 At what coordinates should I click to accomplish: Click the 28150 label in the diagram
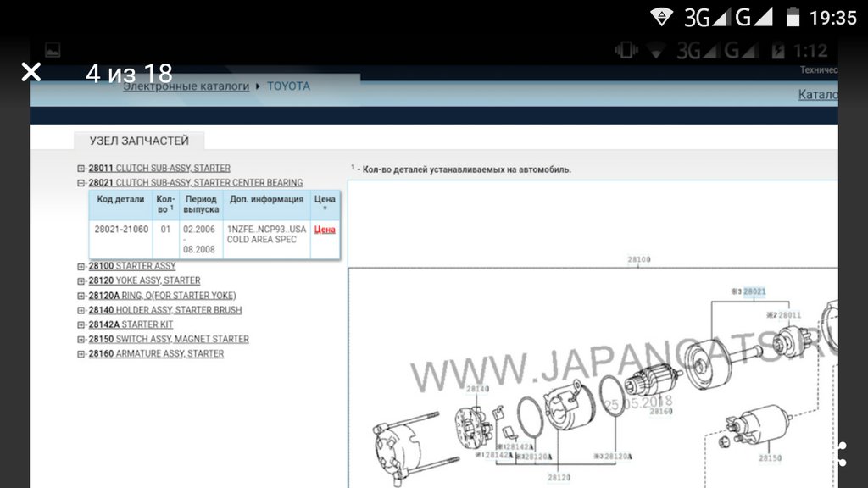770,458
